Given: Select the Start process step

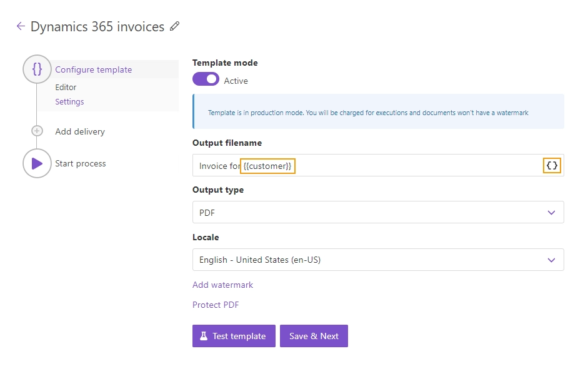Looking at the screenshot, I should tap(80, 163).
